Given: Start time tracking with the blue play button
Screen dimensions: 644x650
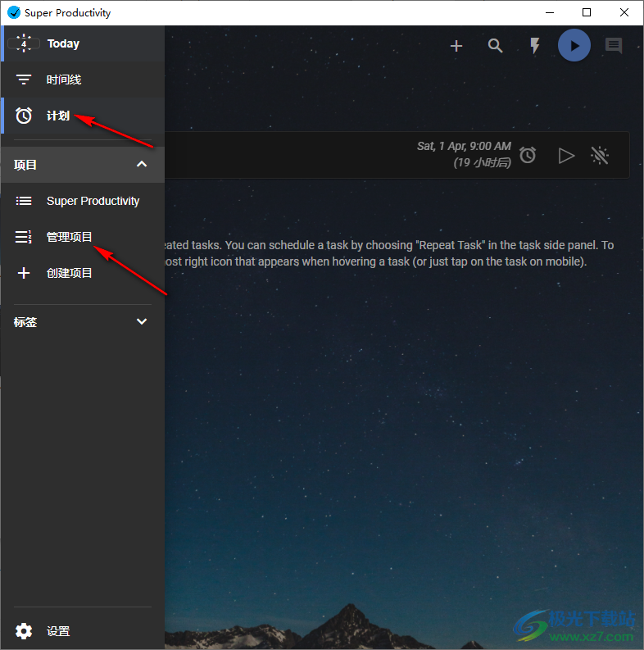Looking at the screenshot, I should 574,46.
